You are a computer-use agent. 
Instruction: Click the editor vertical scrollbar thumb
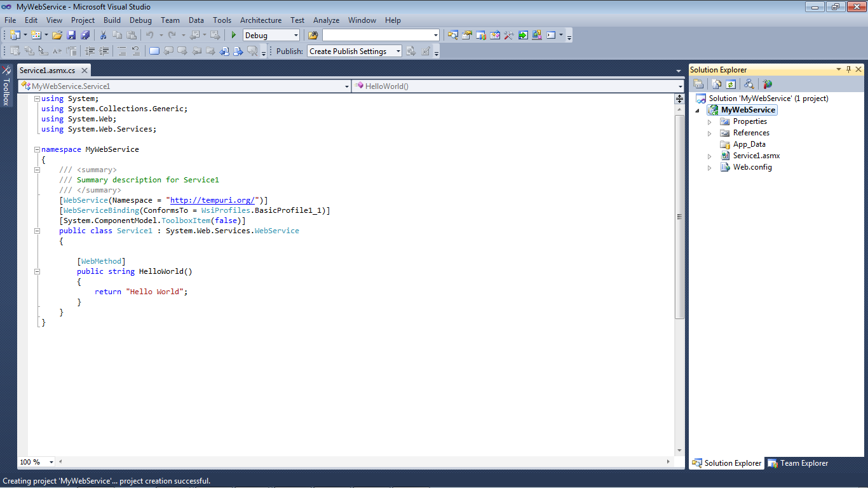pos(679,216)
